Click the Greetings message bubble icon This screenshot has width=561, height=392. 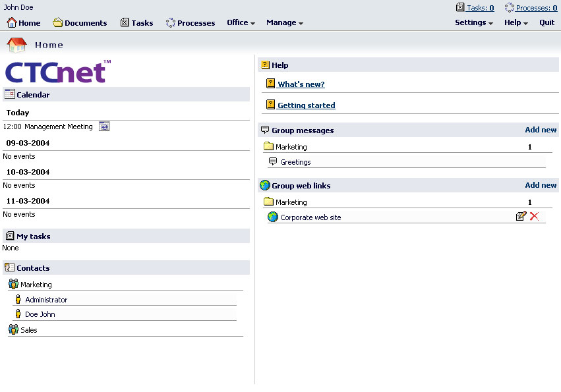[273, 161]
